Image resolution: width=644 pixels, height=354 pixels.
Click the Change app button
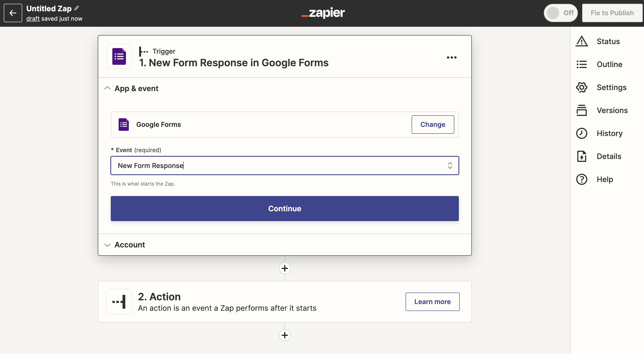(433, 125)
